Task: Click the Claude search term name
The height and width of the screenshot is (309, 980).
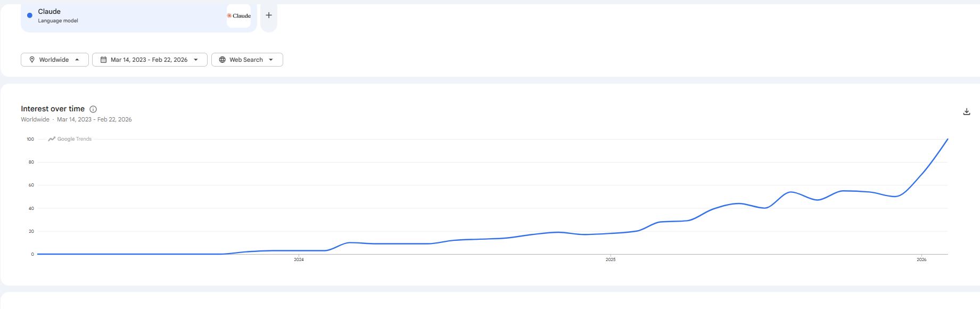Action: [50, 11]
